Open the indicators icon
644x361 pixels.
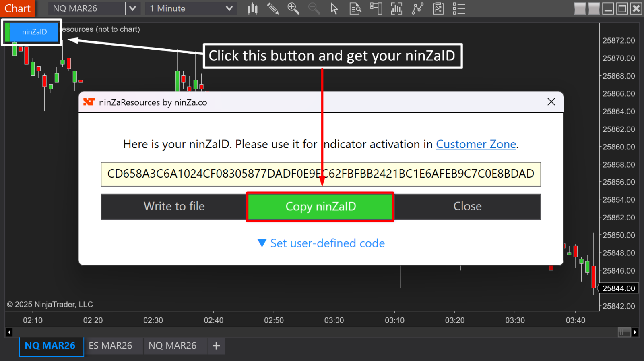tap(417, 8)
